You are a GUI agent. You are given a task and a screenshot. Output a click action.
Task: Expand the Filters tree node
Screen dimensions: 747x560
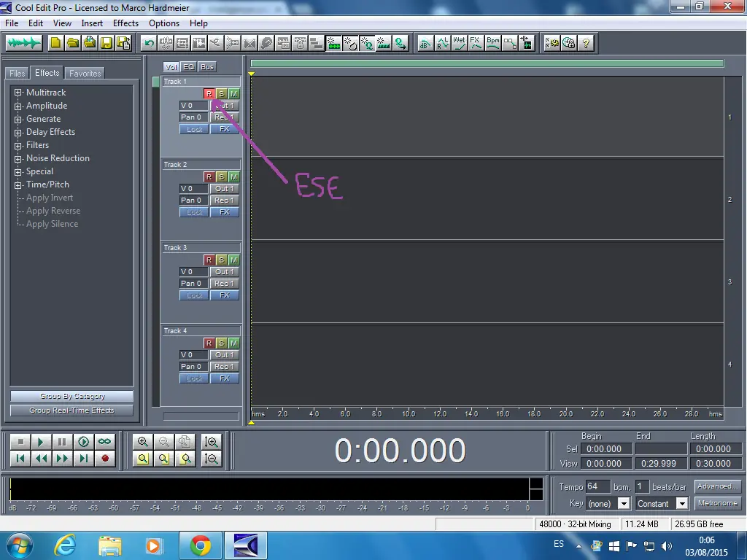18,145
